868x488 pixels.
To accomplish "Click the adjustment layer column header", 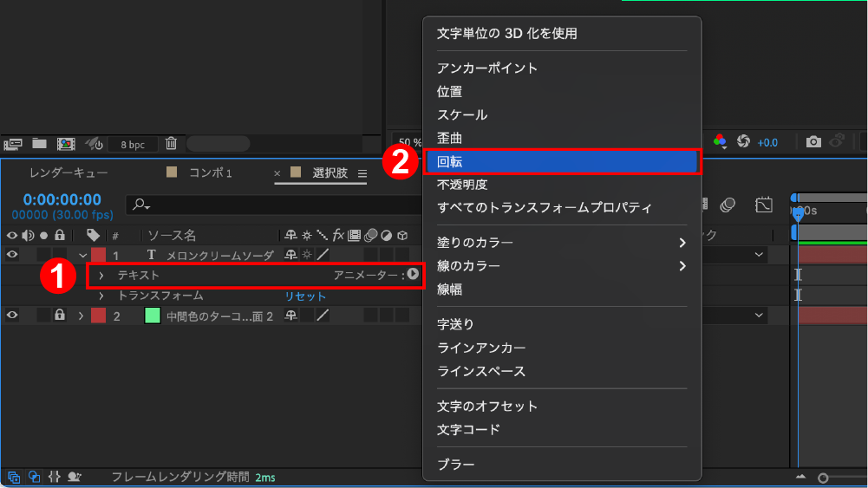I will (x=387, y=236).
